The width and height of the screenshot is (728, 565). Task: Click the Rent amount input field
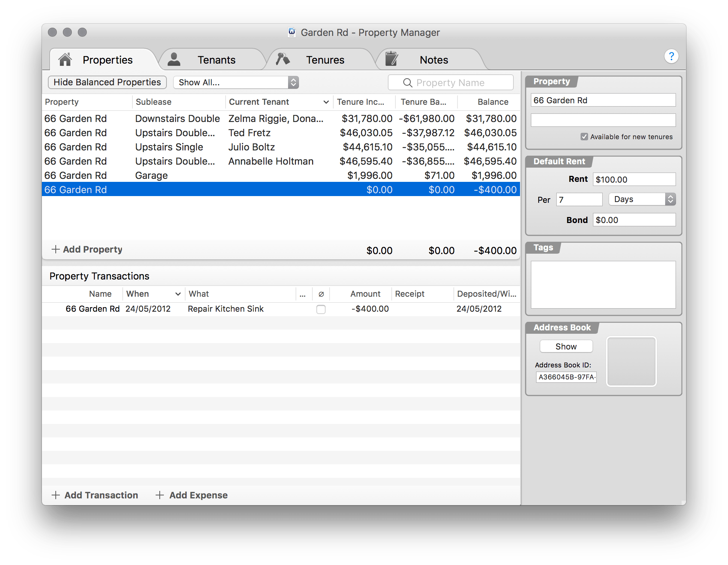(x=634, y=180)
